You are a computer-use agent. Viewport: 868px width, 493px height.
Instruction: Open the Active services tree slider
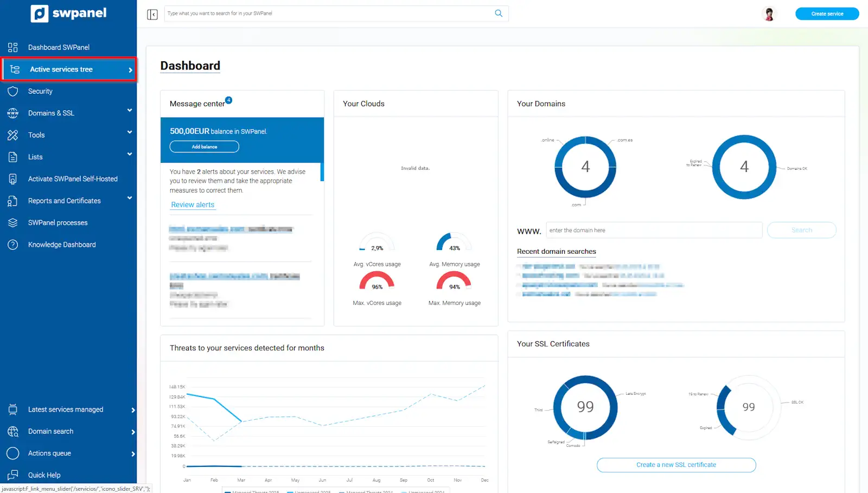(130, 70)
